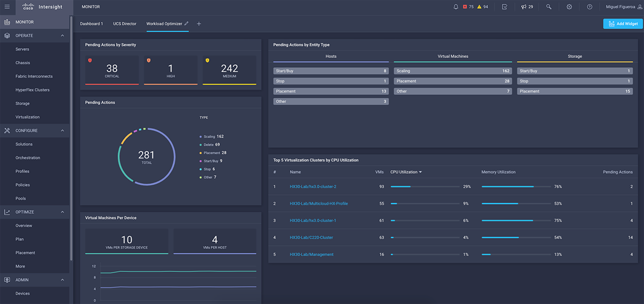The height and width of the screenshot is (304, 644).
Task: Open the notifications bell
Action: tap(456, 7)
